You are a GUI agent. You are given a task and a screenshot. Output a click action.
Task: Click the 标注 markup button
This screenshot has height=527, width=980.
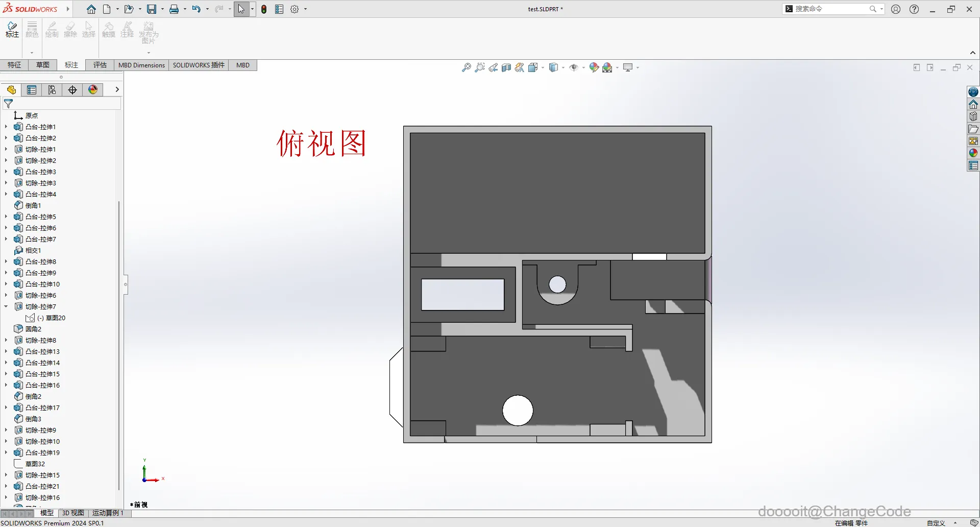tap(12, 30)
